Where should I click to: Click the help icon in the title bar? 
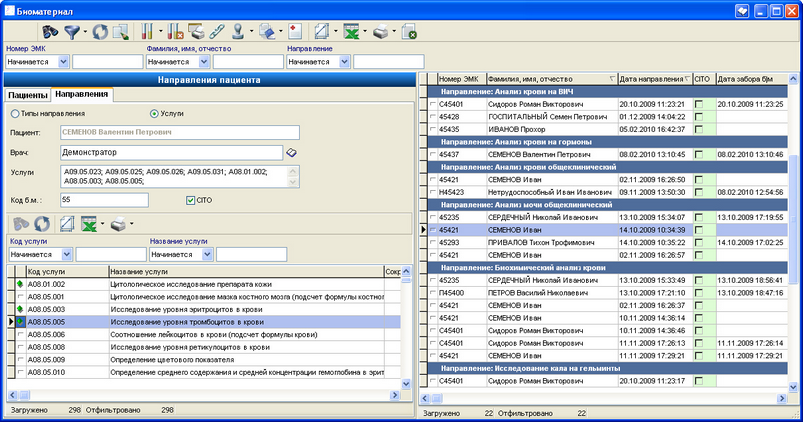742,11
